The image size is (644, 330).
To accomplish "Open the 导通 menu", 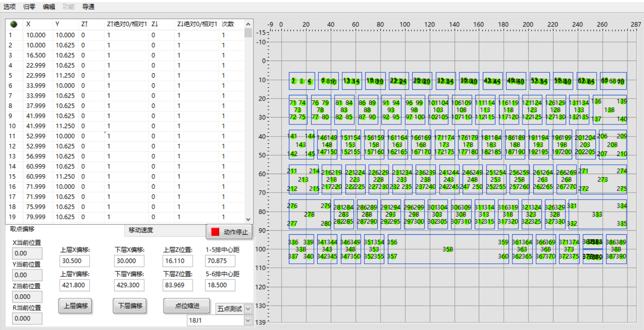I will (88, 7).
